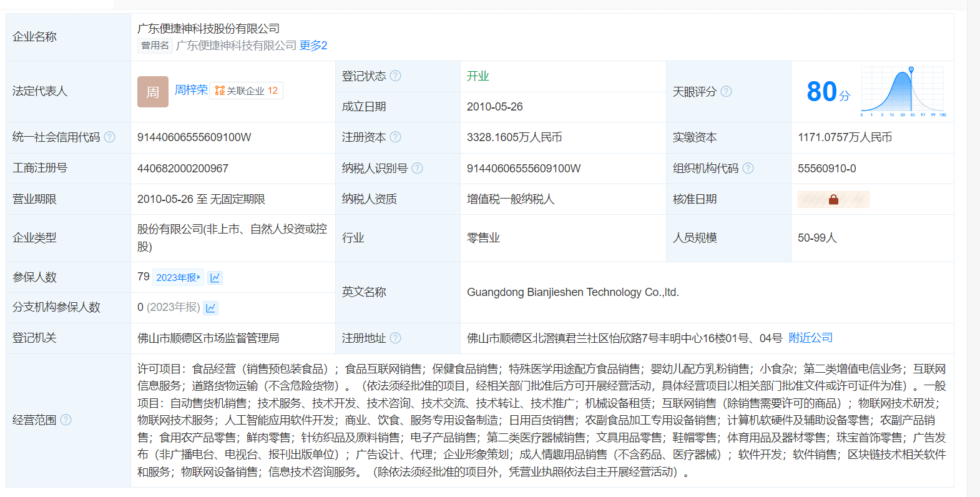Click 0 (2023年报) branch insured value
The height and width of the screenshot is (497, 980).
click(169, 307)
